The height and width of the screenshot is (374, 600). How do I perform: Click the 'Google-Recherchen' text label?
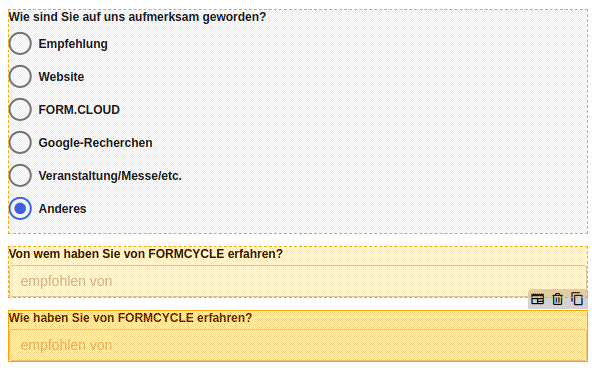coord(96,143)
